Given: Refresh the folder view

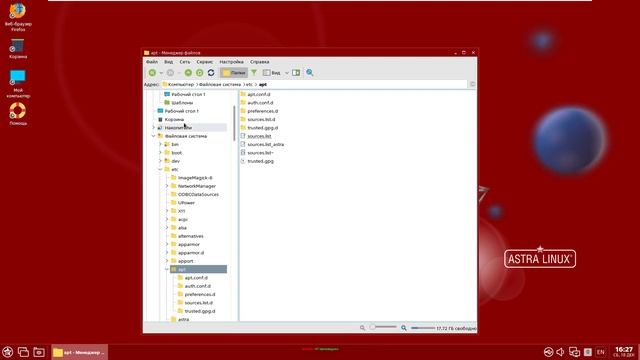Looking at the screenshot, I should [x=211, y=73].
